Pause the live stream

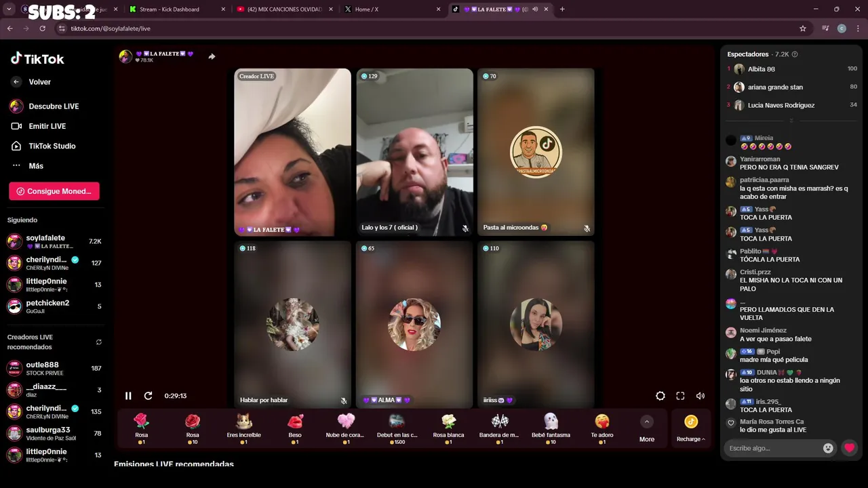[128, 396]
